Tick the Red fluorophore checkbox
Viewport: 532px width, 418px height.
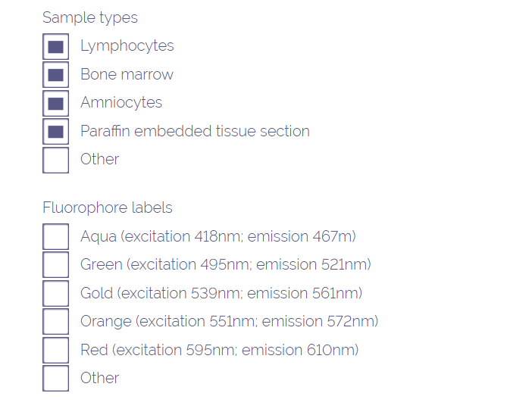coord(55,350)
